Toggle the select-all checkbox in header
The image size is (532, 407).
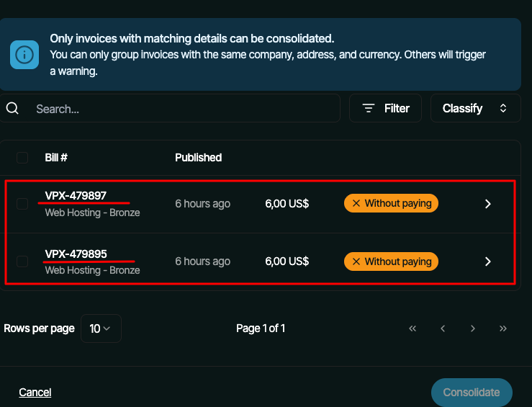click(22, 157)
